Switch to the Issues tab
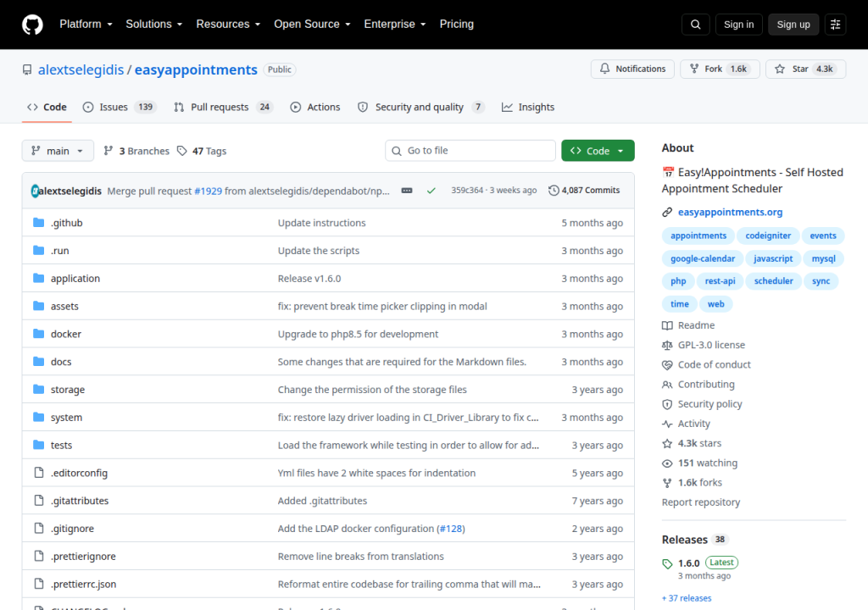 120,107
